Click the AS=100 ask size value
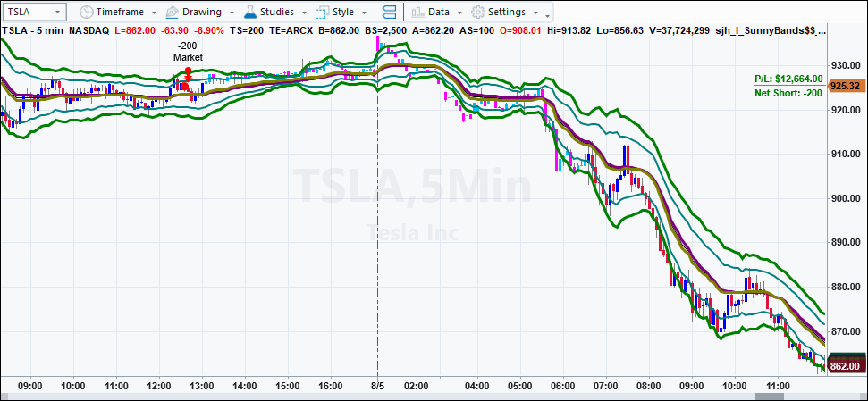The height and width of the screenshot is (401, 868). [479, 31]
